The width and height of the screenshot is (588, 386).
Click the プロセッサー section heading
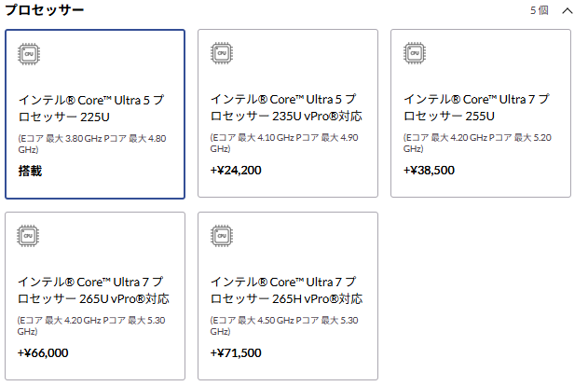pos(44,10)
